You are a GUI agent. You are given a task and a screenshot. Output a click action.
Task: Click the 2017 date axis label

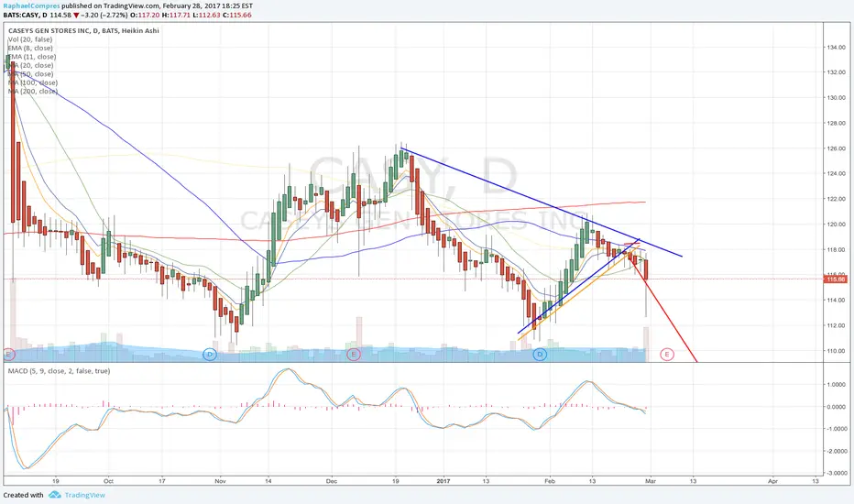click(443, 481)
